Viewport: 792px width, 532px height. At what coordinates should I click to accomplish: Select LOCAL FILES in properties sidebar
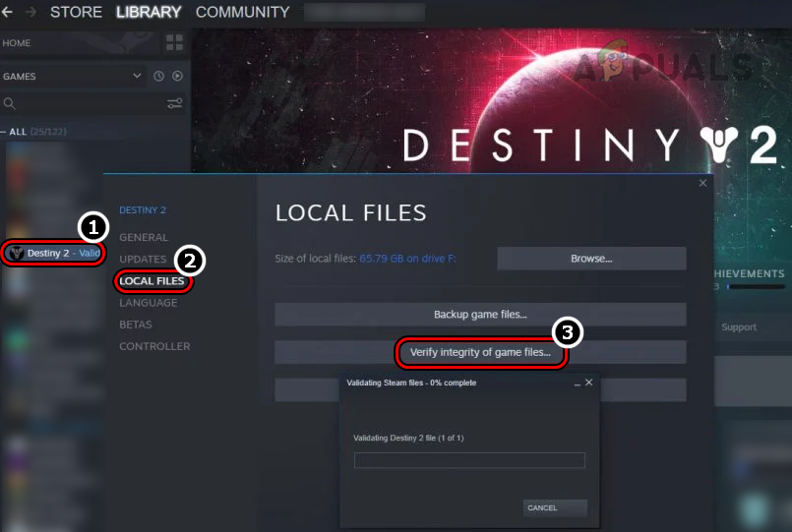coord(152,281)
